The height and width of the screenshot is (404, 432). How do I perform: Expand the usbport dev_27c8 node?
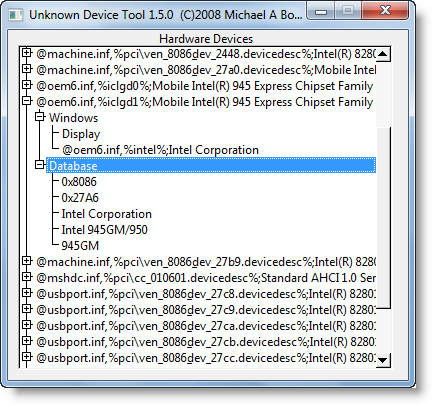pos(26,293)
